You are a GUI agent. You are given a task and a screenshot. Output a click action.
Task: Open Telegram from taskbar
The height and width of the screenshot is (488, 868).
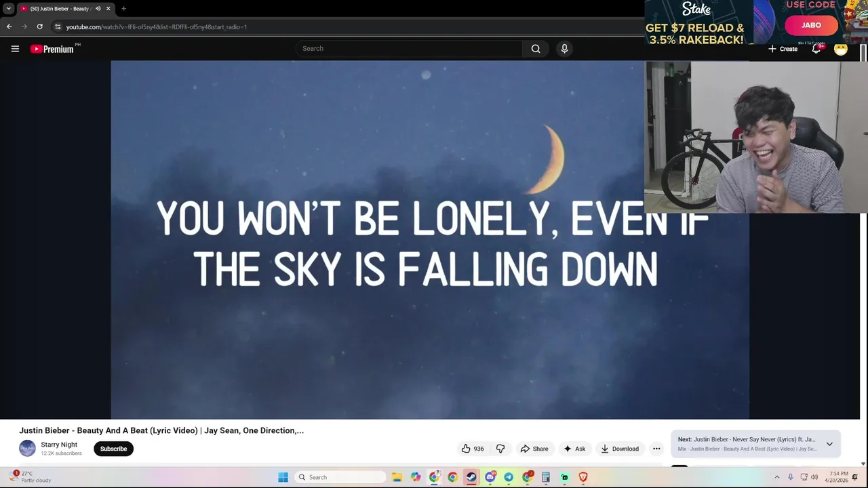509,477
